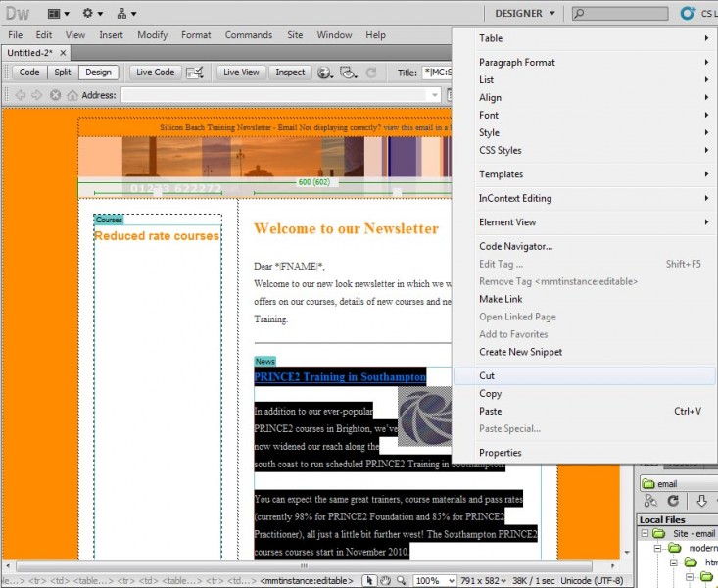Select the Hand tool in status bar
The image size is (718, 588).
(x=387, y=581)
